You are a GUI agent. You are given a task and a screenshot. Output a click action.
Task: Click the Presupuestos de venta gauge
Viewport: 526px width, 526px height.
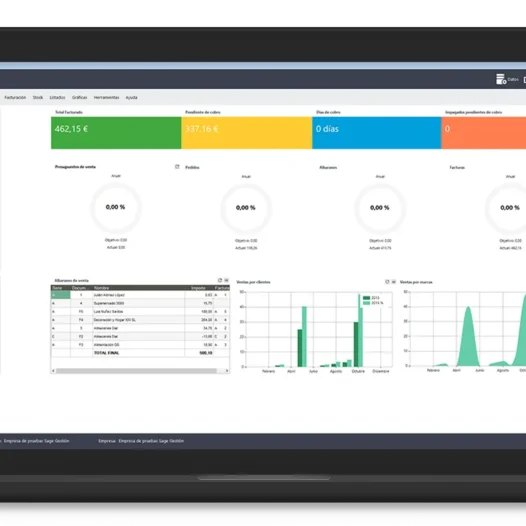point(116,208)
